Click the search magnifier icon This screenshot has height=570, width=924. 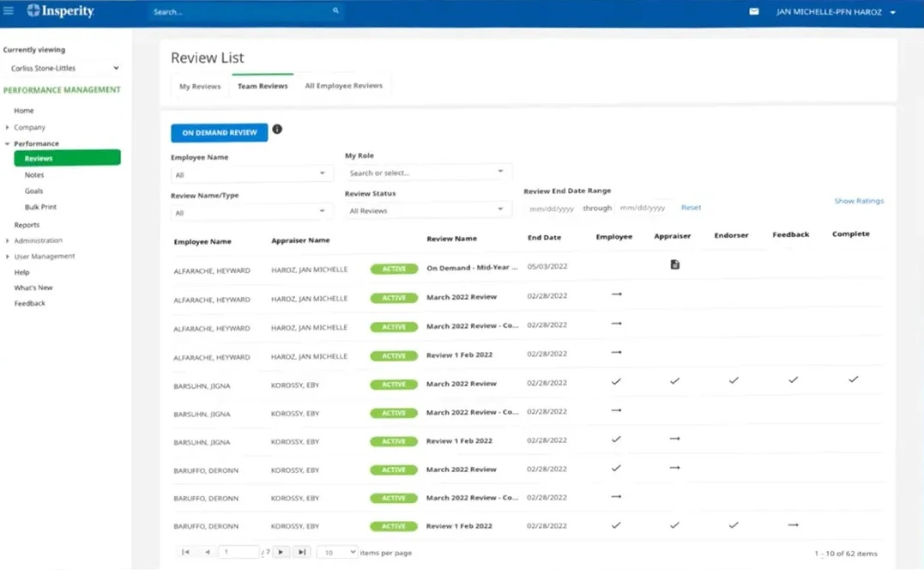[x=335, y=11]
